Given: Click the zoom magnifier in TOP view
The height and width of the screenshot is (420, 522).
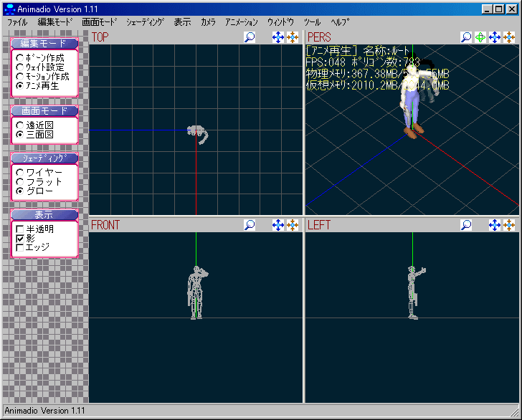Looking at the screenshot, I should click(250, 37).
